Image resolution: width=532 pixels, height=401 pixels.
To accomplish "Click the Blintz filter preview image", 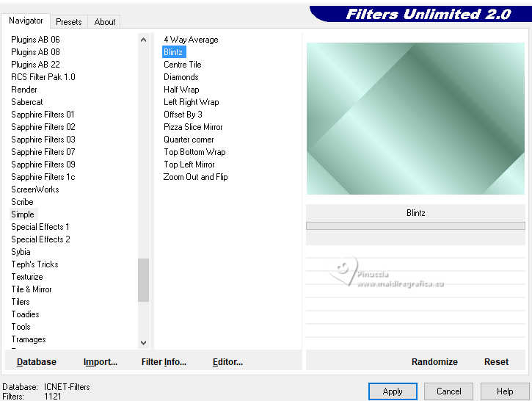I will (x=415, y=118).
